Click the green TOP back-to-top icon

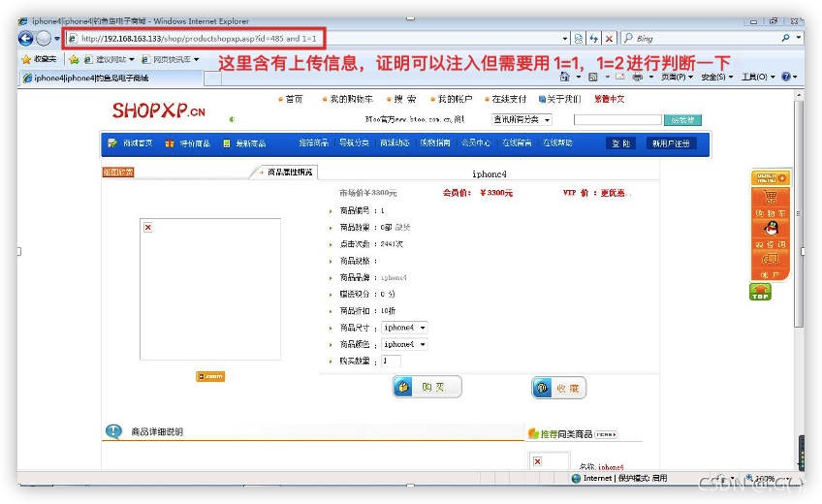point(760,292)
